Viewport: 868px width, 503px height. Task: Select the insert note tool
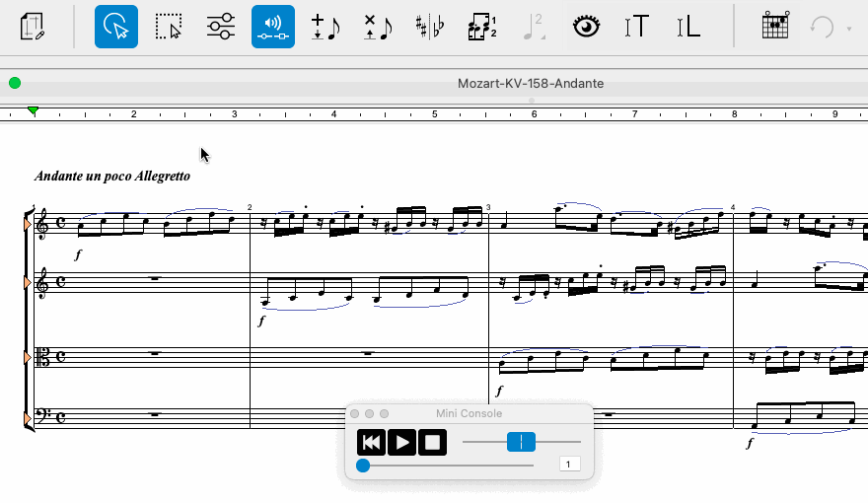coord(325,27)
